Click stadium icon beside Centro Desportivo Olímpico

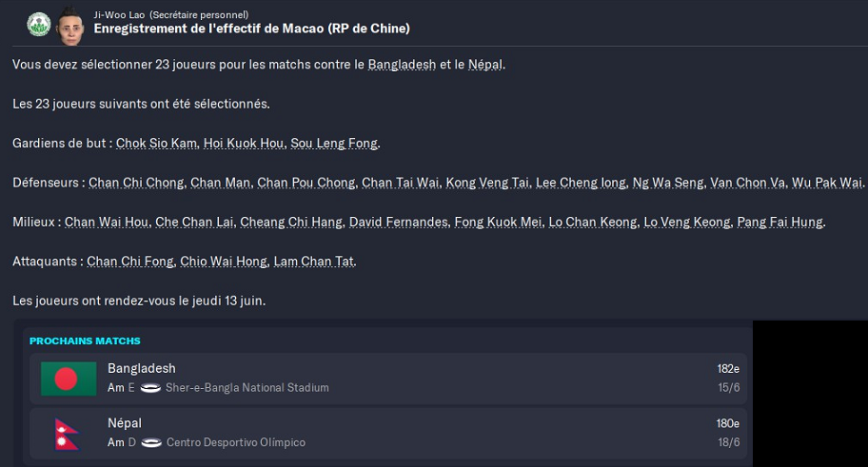pos(150,443)
